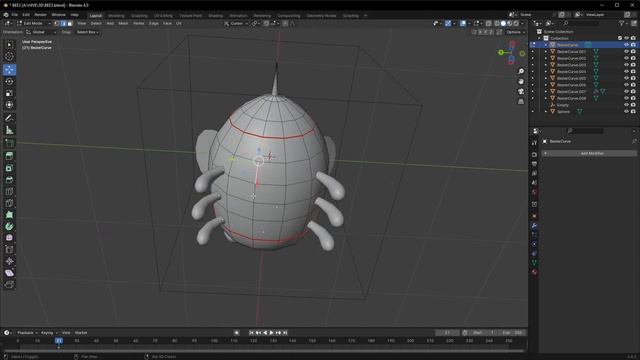
Task: Expand the Sphere tree row
Action: tap(546, 111)
